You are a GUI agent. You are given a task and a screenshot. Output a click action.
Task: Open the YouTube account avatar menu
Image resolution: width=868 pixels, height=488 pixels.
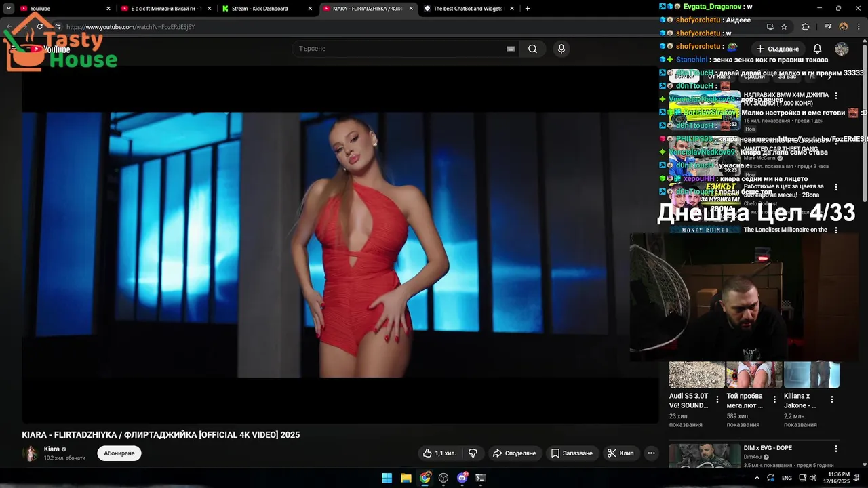point(842,49)
